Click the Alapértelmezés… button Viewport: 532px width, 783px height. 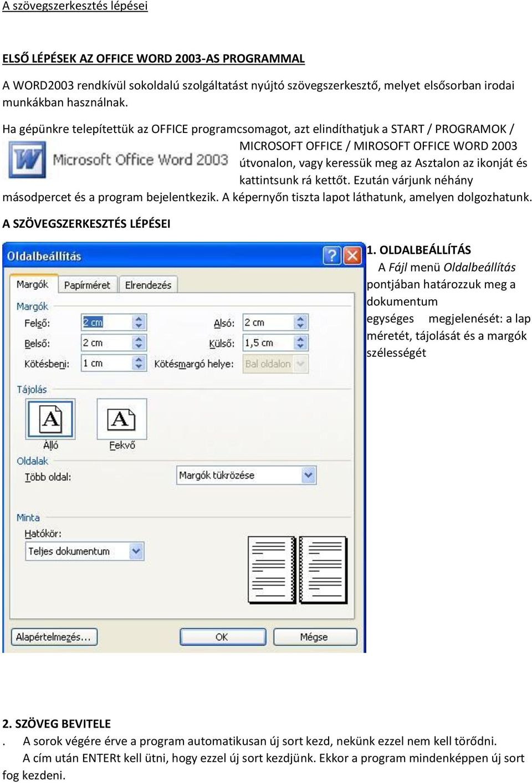point(54,637)
